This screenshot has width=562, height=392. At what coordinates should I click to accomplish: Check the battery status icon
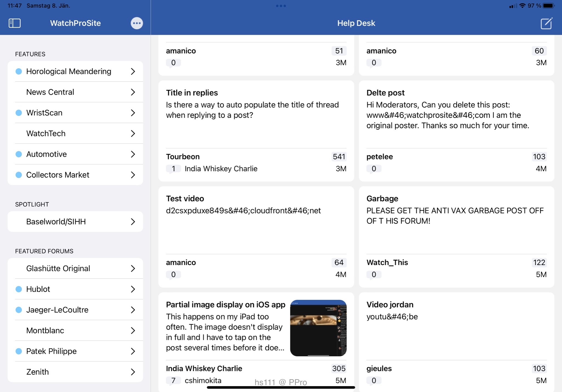tap(549, 5)
